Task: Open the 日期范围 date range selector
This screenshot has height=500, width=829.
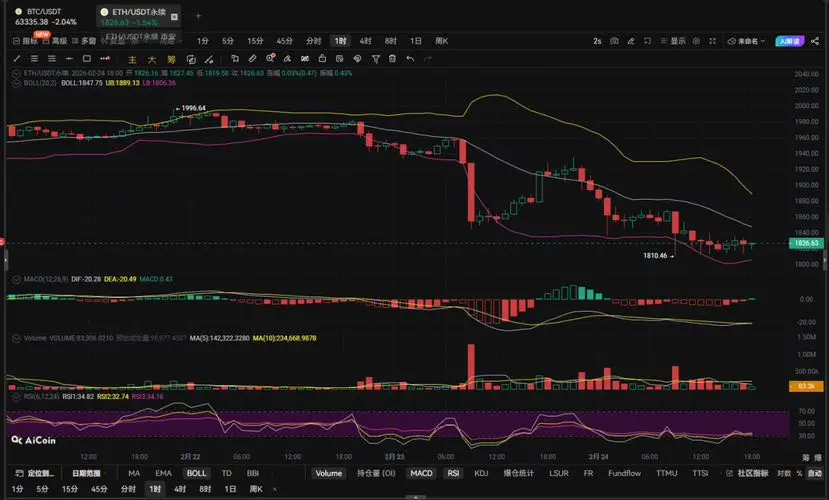Action: [x=87, y=473]
